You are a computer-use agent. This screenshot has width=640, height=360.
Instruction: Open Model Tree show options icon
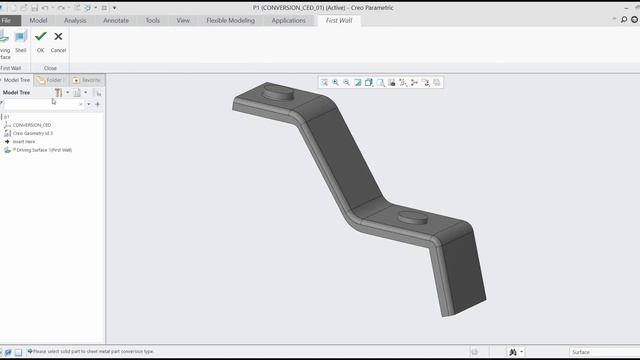tap(77, 93)
